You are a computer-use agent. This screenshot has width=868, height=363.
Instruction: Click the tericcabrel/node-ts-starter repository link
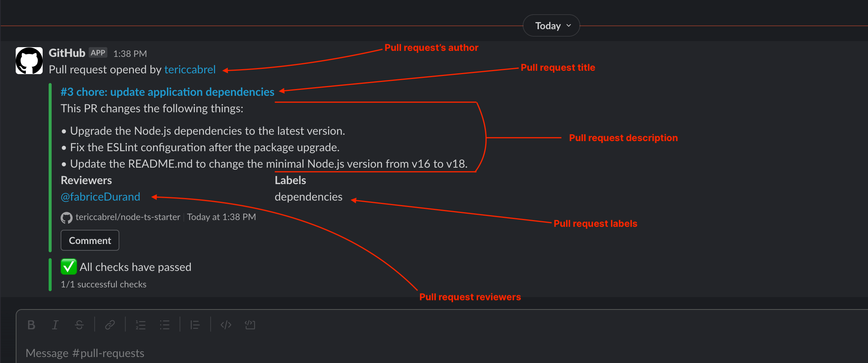coord(128,217)
